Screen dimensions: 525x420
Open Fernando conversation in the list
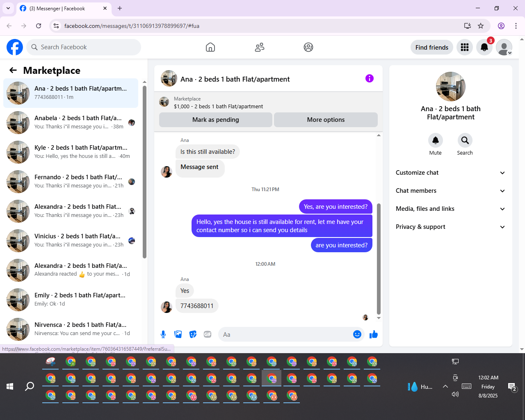[x=71, y=182]
